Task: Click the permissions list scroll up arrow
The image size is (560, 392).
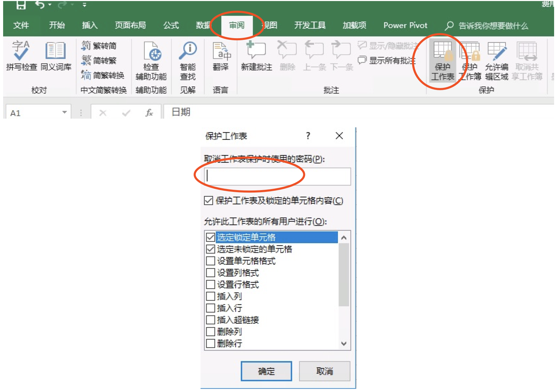Action: 344,238
